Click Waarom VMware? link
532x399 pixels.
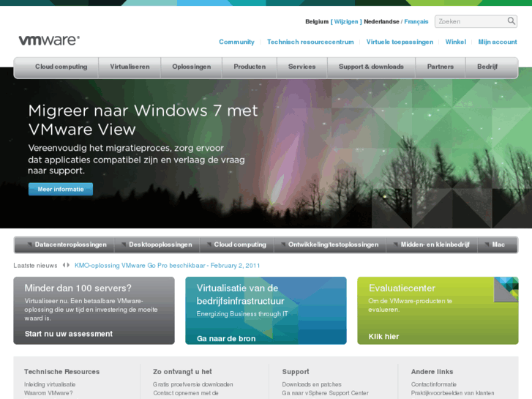[x=48, y=393]
